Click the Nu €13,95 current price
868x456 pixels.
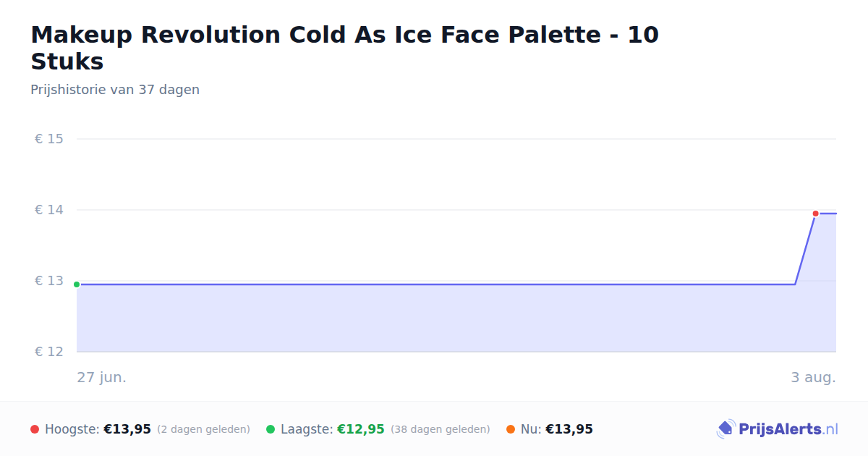(x=569, y=429)
